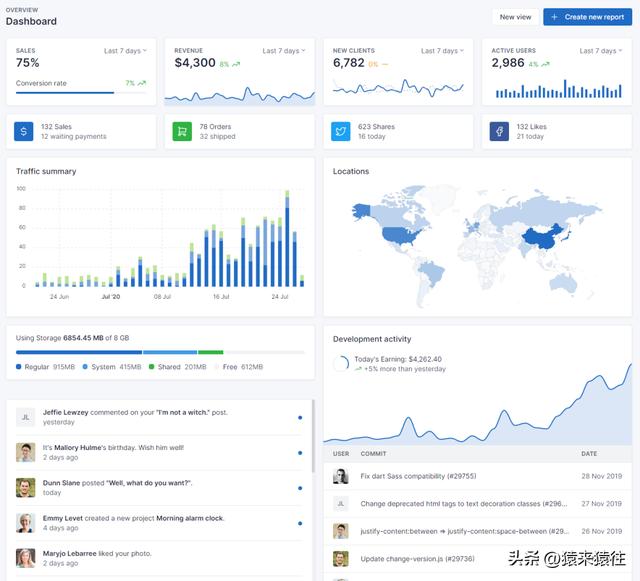Click Dunn Slane's avatar picture

point(25,487)
